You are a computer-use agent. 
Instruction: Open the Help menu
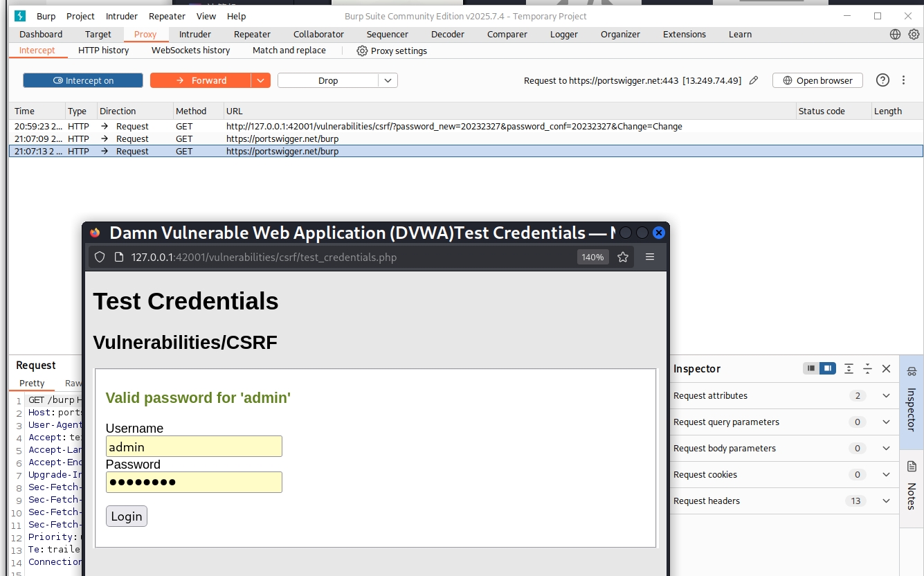tap(237, 16)
